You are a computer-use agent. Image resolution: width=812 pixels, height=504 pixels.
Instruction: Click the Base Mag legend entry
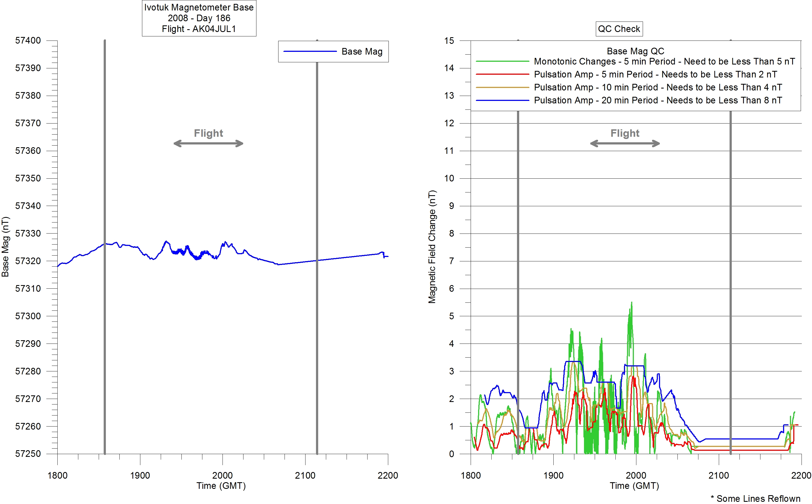pyautogui.click(x=362, y=51)
